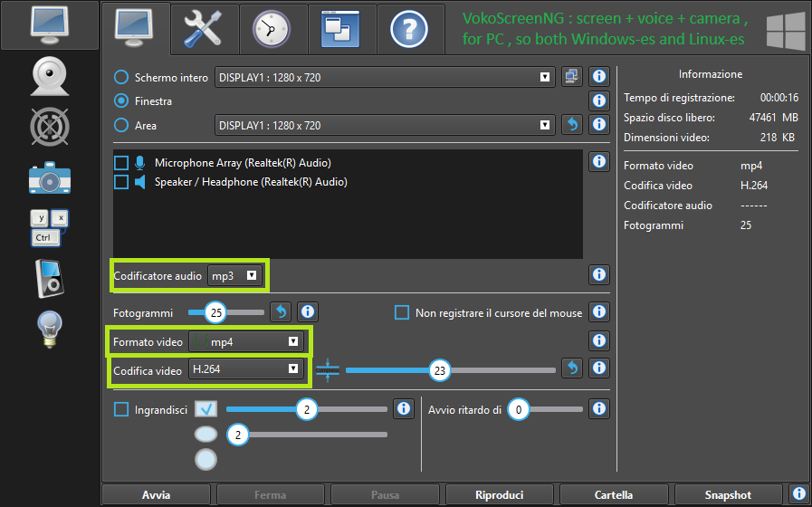Show info for audio devices list

(599, 161)
